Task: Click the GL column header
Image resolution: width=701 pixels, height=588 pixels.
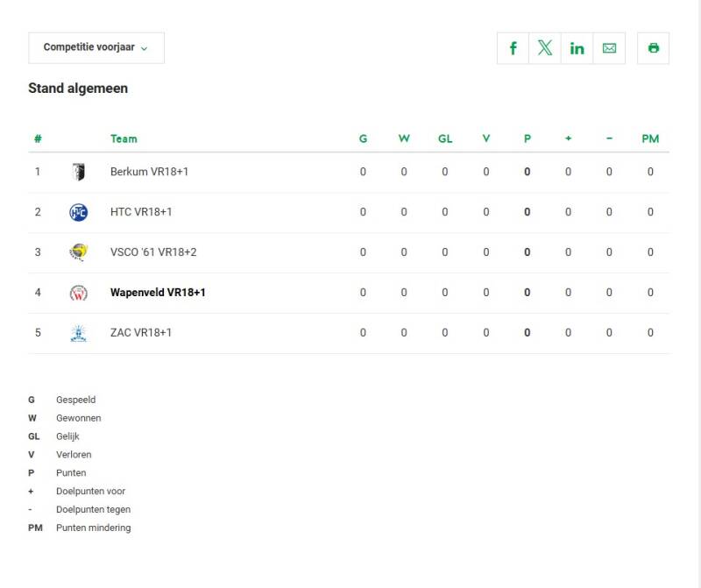Action: point(445,138)
